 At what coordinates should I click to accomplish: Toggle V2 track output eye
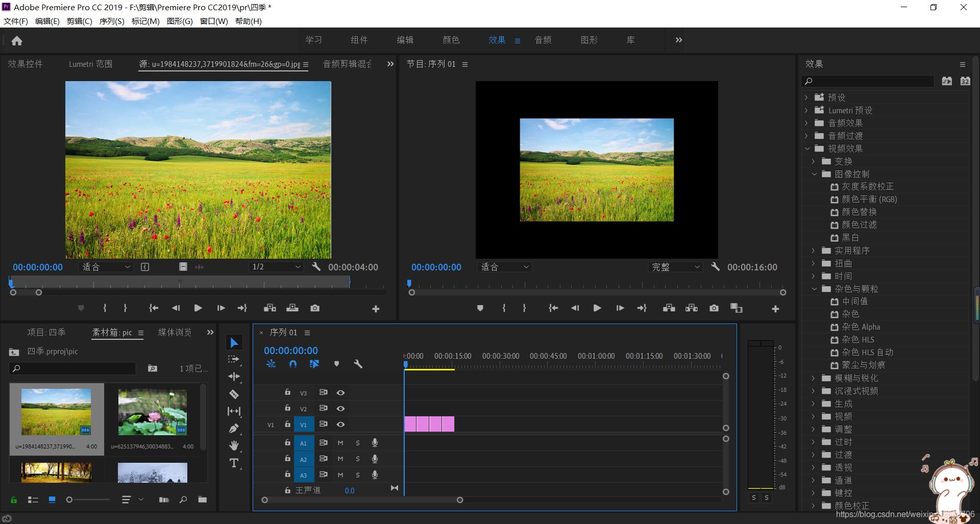click(x=340, y=409)
